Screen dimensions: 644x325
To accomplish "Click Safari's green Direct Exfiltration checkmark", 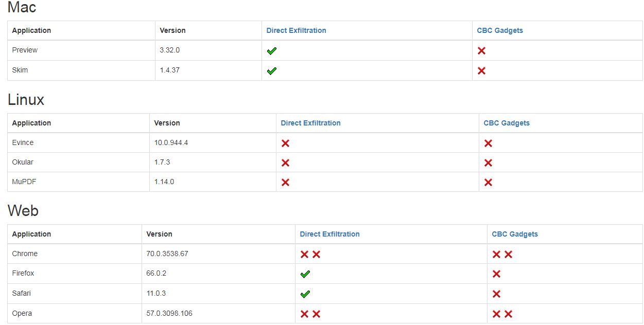I will coord(305,294).
